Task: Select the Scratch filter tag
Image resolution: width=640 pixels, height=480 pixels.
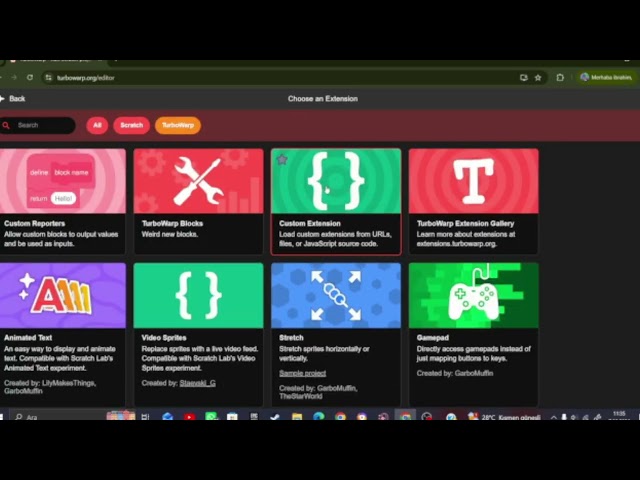Action: (131, 125)
